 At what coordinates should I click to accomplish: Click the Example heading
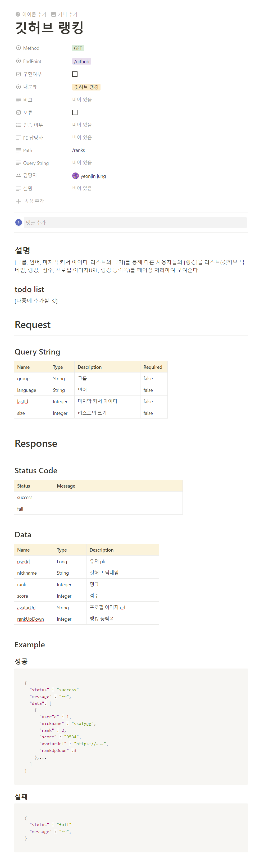[30, 645]
